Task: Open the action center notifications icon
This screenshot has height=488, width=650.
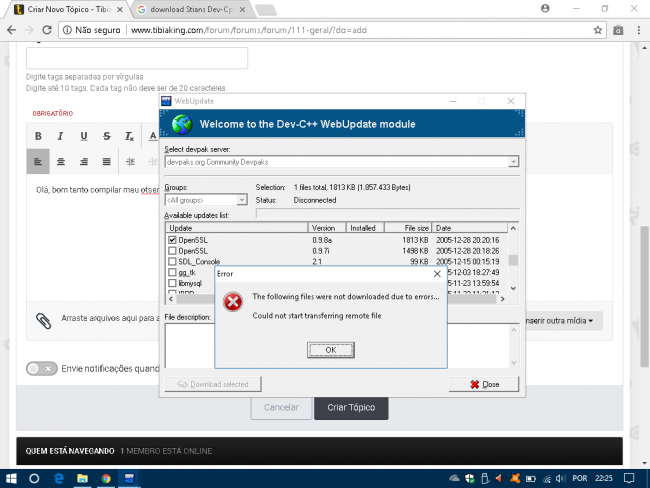Action: [x=629, y=478]
